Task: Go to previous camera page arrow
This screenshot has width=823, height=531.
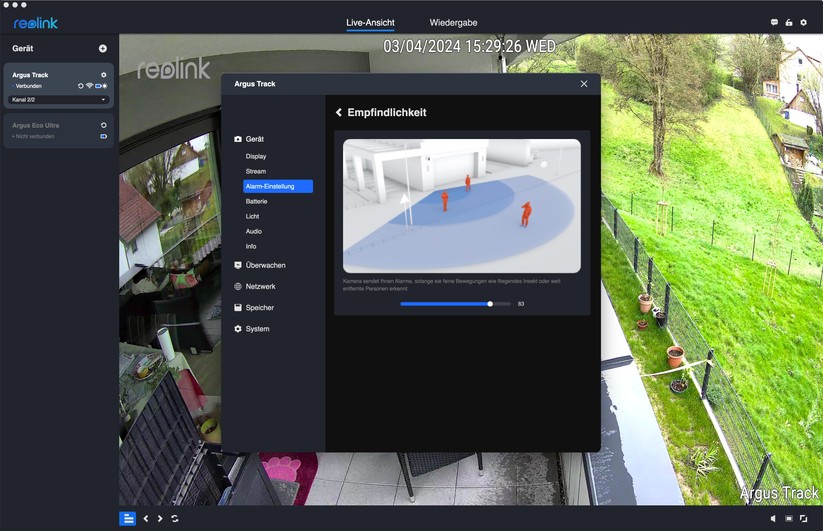Action: point(146,518)
